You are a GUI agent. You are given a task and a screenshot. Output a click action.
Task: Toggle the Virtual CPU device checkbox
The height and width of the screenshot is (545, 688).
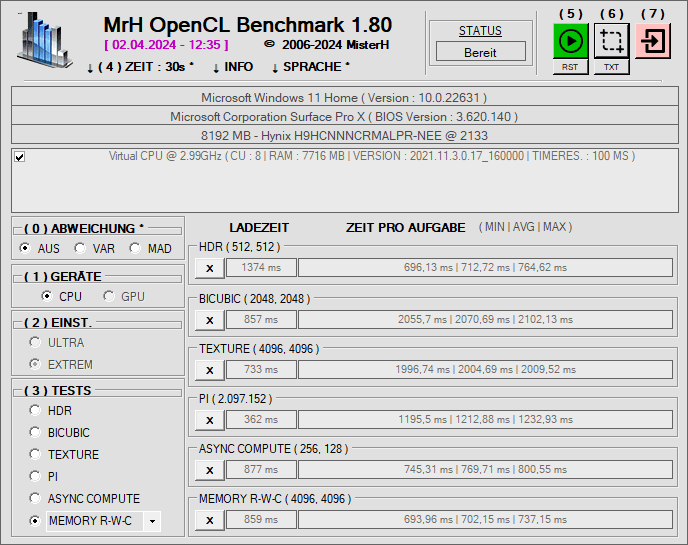tap(19, 157)
